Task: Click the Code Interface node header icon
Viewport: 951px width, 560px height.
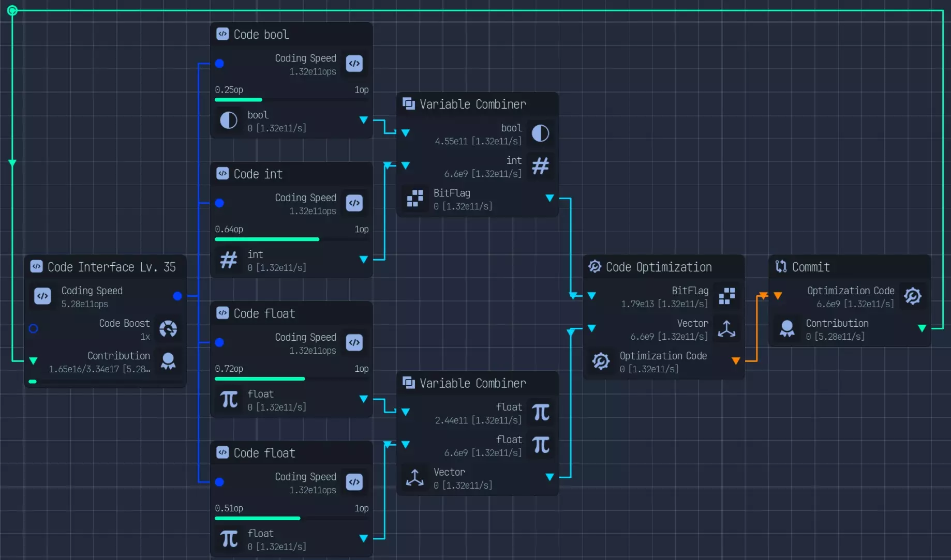Action: pyautogui.click(x=36, y=267)
